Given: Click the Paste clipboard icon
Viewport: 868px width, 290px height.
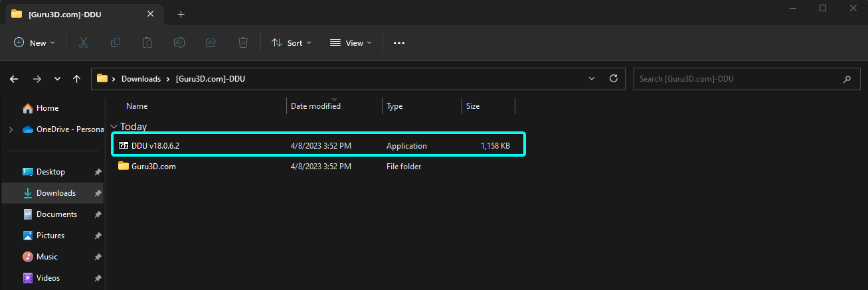Looking at the screenshot, I should pos(147,42).
